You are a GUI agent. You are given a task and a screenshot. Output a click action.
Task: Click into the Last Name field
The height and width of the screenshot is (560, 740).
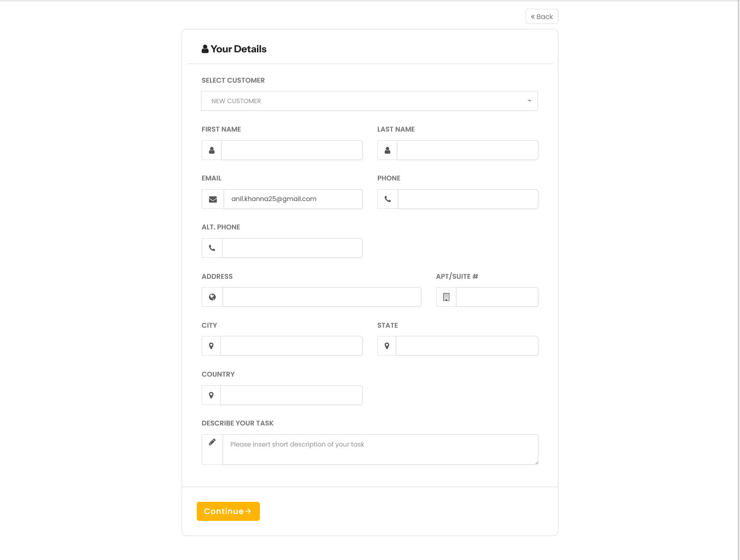point(467,150)
